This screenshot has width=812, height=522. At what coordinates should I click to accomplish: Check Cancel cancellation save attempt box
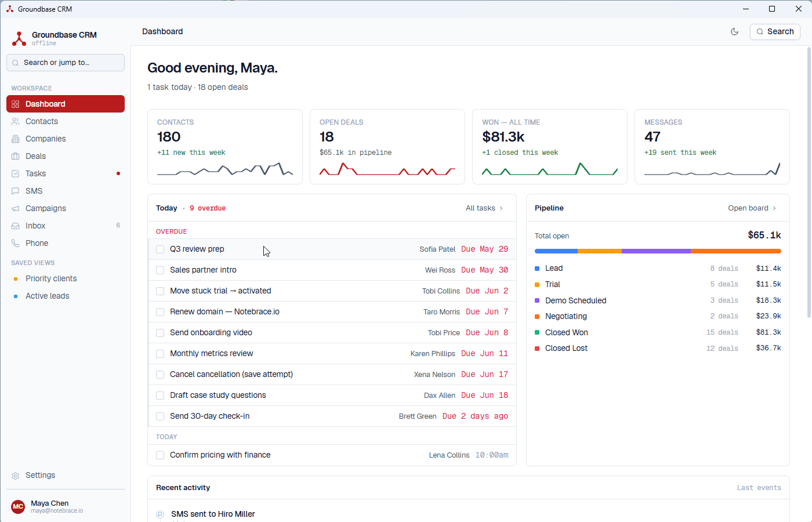160,375
